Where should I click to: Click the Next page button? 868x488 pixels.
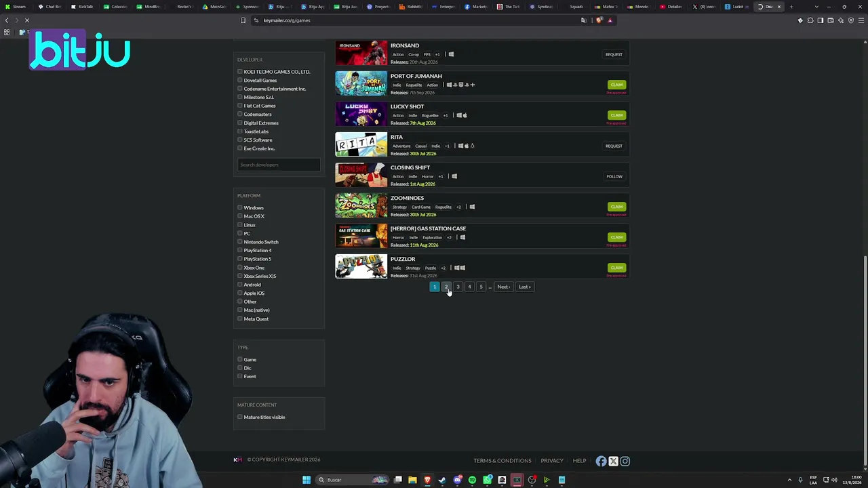[x=503, y=287]
